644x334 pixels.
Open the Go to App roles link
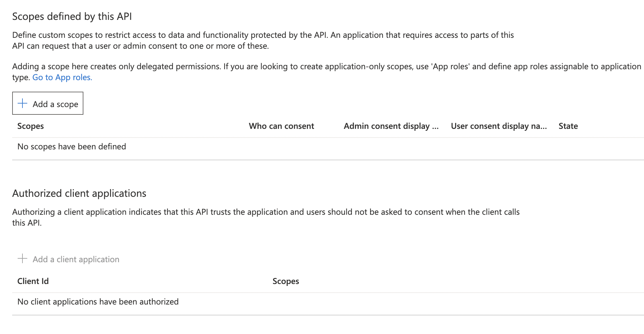click(62, 78)
